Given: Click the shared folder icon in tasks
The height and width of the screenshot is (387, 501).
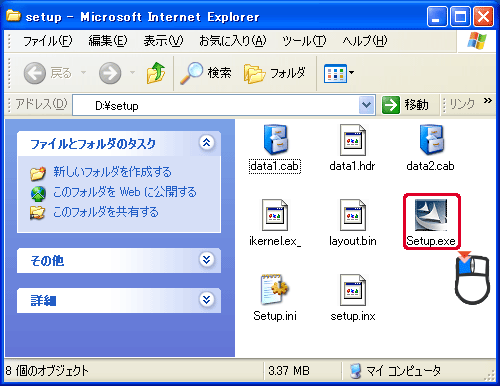Looking at the screenshot, I should [x=37, y=213].
